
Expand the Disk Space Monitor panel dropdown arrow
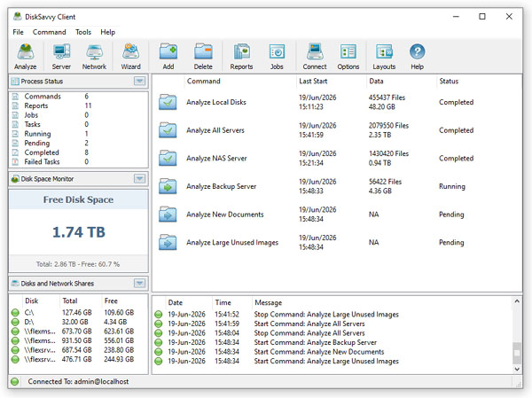pyautogui.click(x=139, y=179)
